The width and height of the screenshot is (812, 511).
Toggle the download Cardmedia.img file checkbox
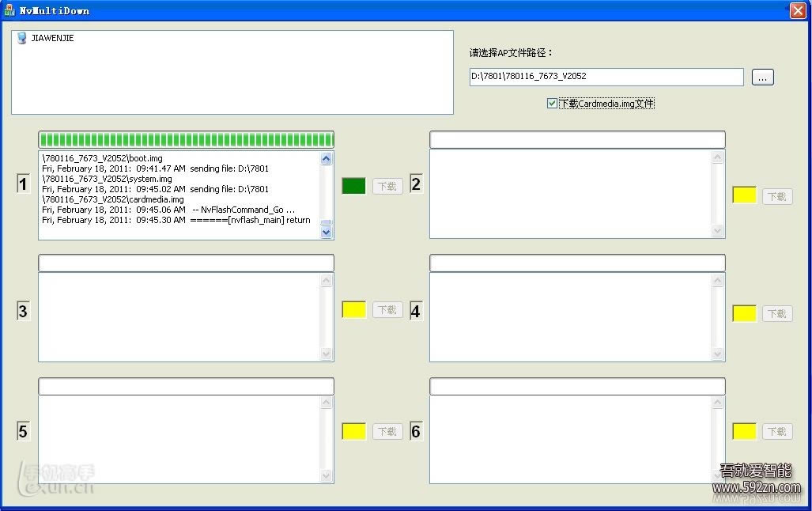click(552, 103)
